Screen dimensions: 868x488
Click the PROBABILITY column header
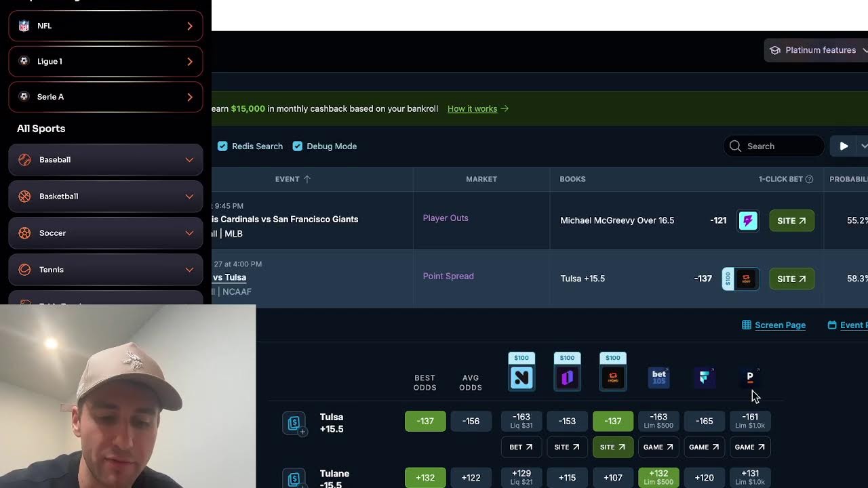tap(848, 179)
